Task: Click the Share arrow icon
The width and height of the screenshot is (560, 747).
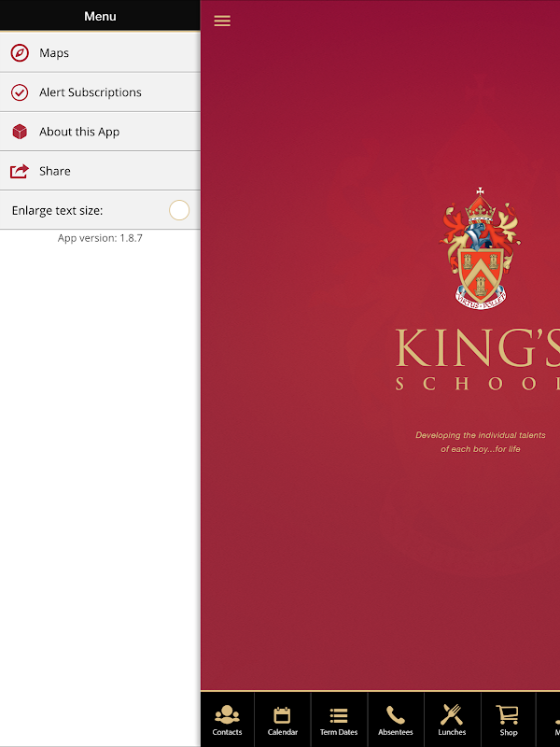Action: pos(20,171)
